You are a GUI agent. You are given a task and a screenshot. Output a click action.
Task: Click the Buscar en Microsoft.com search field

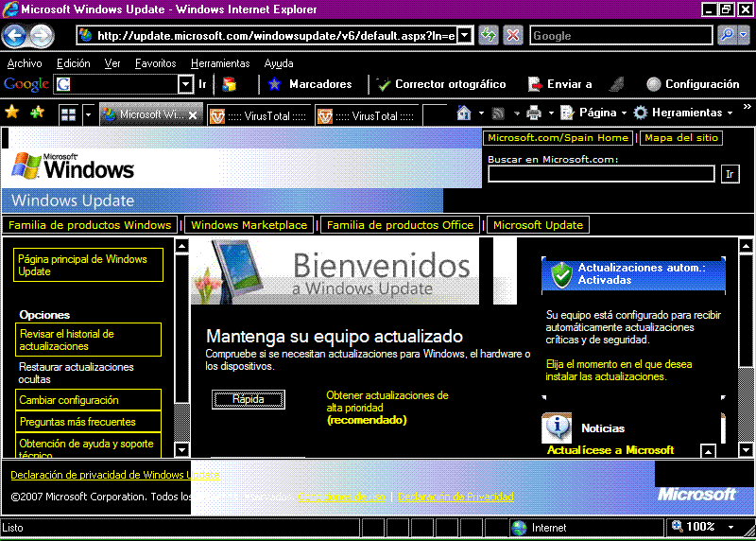pyautogui.click(x=601, y=174)
